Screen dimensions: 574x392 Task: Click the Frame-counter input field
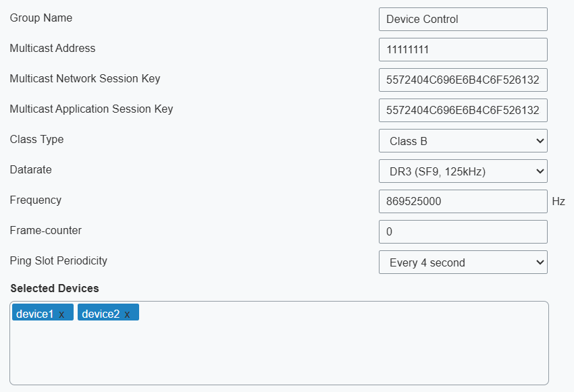[x=463, y=232]
